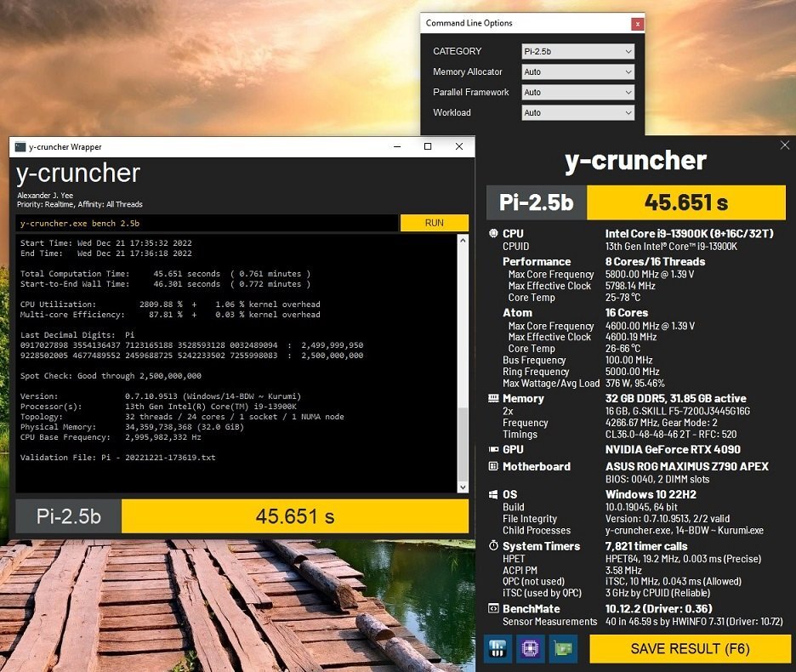The width and height of the screenshot is (796, 672).
Task: Click '7,821 timer calls' text
Action: [x=646, y=547]
